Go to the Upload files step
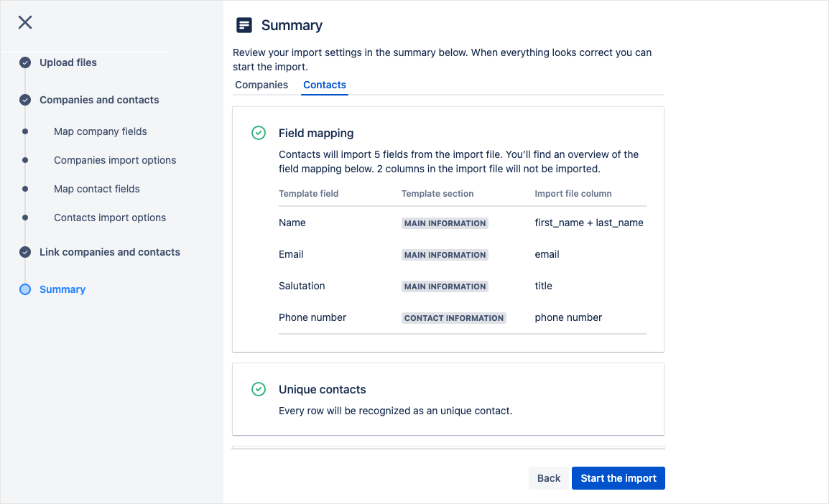Screen dimensions: 829x504 68,62
